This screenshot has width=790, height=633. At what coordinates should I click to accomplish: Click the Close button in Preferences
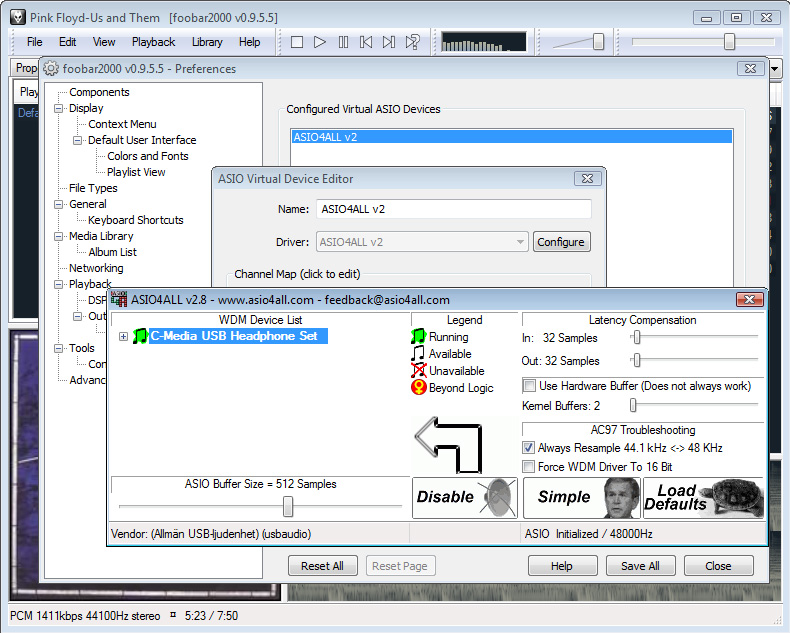(718, 565)
